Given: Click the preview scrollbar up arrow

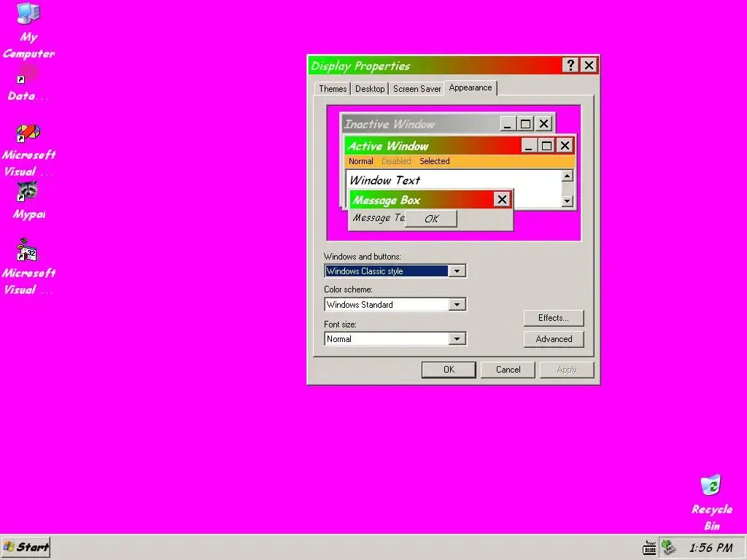Looking at the screenshot, I should point(567,176).
